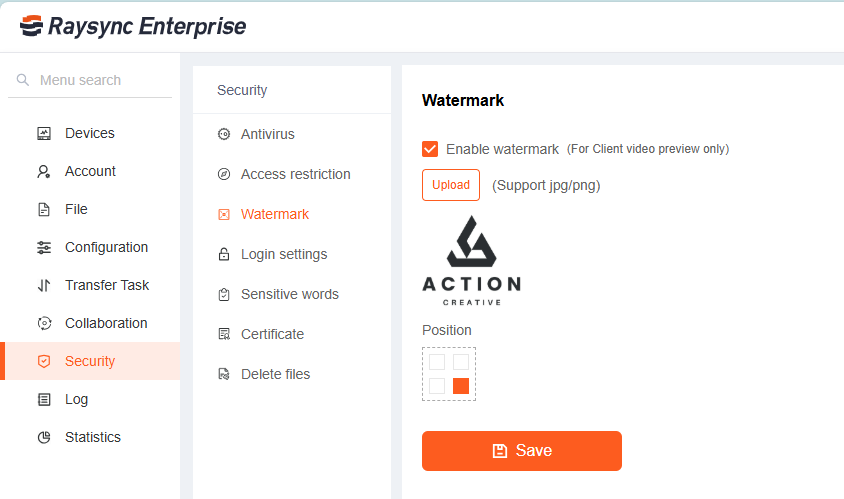Click the Transfer Task arrows icon
The width and height of the screenshot is (844, 499).
pyautogui.click(x=44, y=285)
